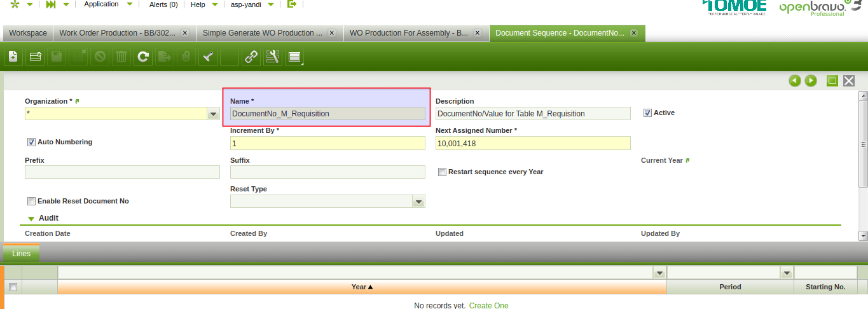Screen dimensions: 868x309
Task: Click the Next Assigned Number field
Action: 532,144
